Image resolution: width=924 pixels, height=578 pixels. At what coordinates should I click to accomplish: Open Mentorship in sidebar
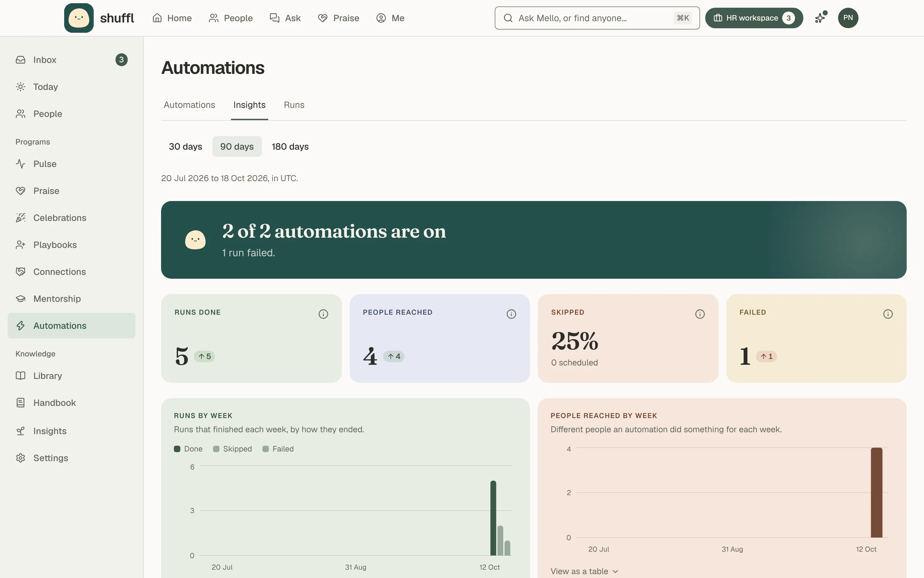[72, 299]
